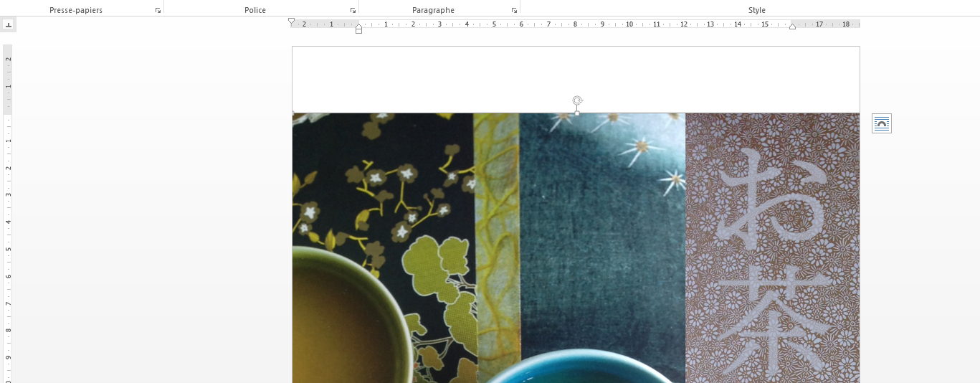Viewport: 980px width, 383px height.
Task: Click the 10 mark on the horizontal ruler
Action: [x=629, y=24]
